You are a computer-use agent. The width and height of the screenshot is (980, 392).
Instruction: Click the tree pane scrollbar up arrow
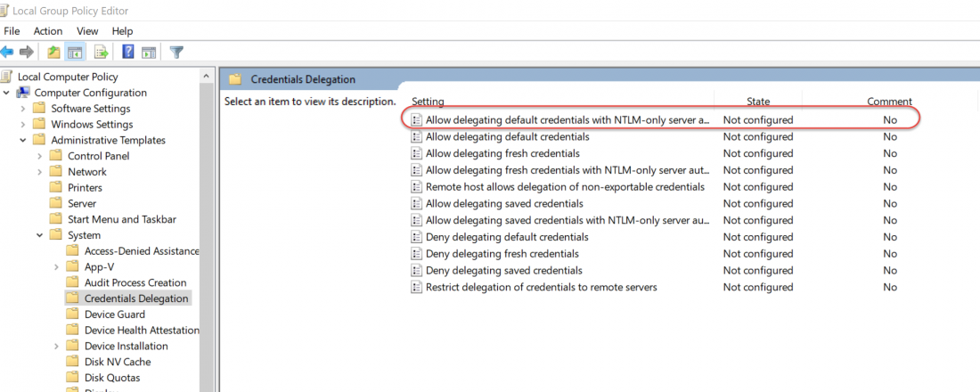coord(207,77)
